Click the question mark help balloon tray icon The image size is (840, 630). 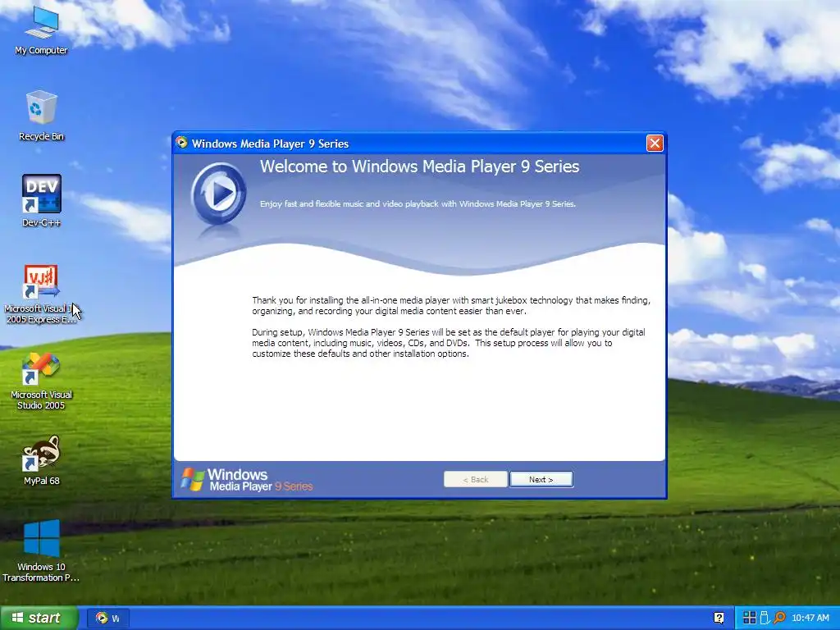pyautogui.click(x=719, y=618)
